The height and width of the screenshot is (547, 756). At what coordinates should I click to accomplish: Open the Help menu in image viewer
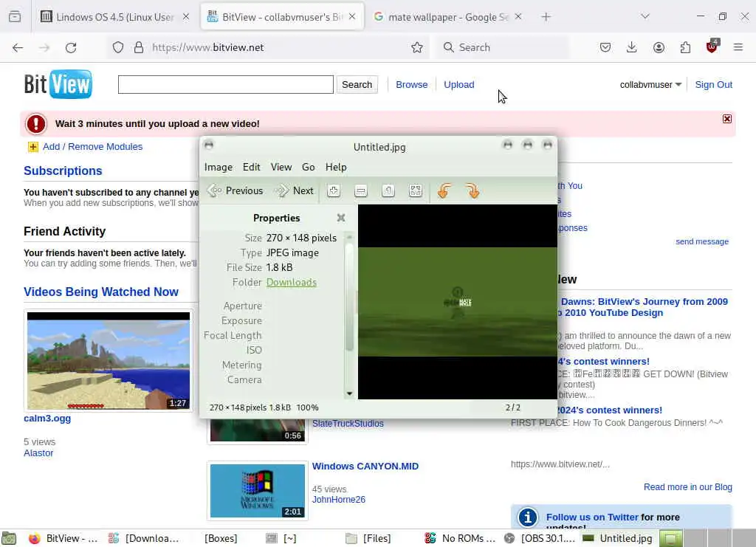[x=336, y=168]
